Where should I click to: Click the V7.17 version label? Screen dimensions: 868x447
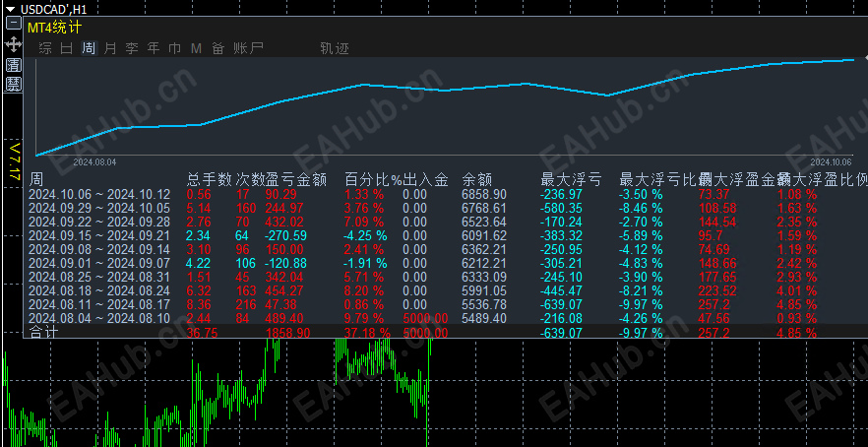click(x=15, y=161)
